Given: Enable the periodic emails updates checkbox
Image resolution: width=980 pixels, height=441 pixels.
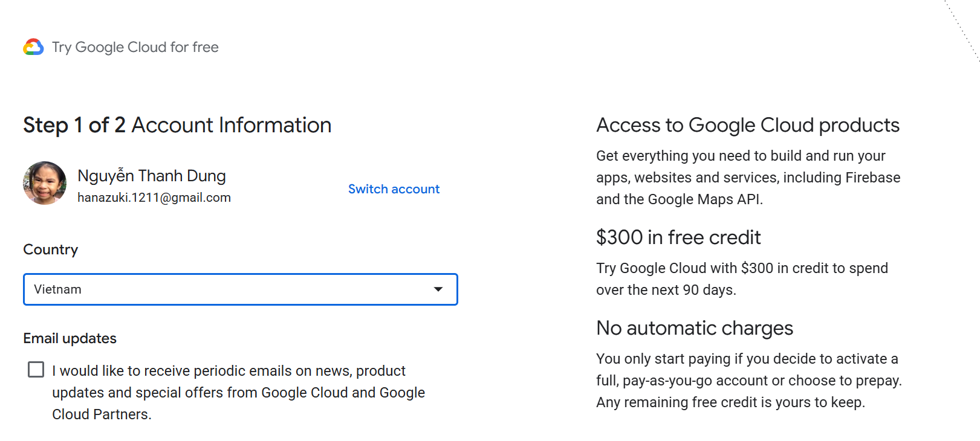Looking at the screenshot, I should [x=36, y=370].
